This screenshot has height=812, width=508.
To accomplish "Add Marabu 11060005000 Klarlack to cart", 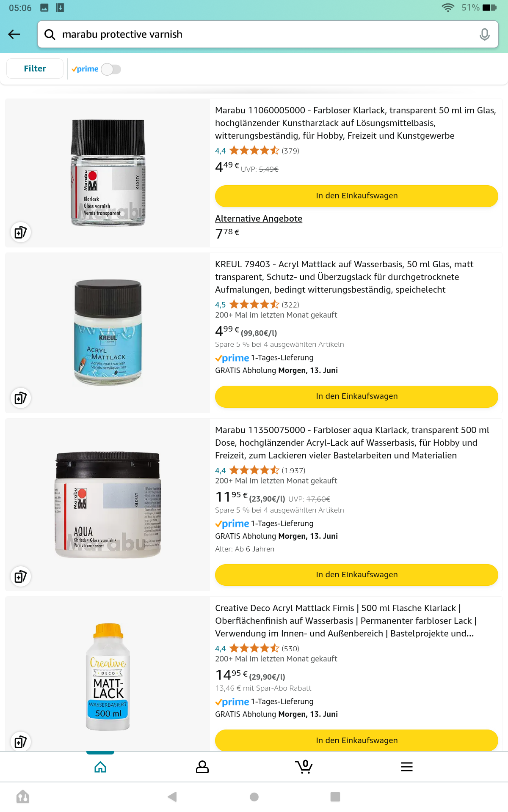I will point(356,196).
